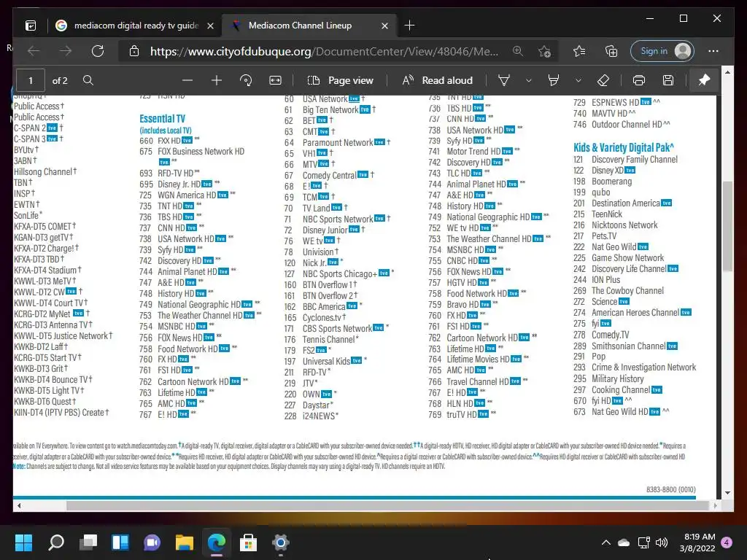The width and height of the screenshot is (747, 560).
Task: Click the vertical scrollbar thumb
Action: click(727, 226)
